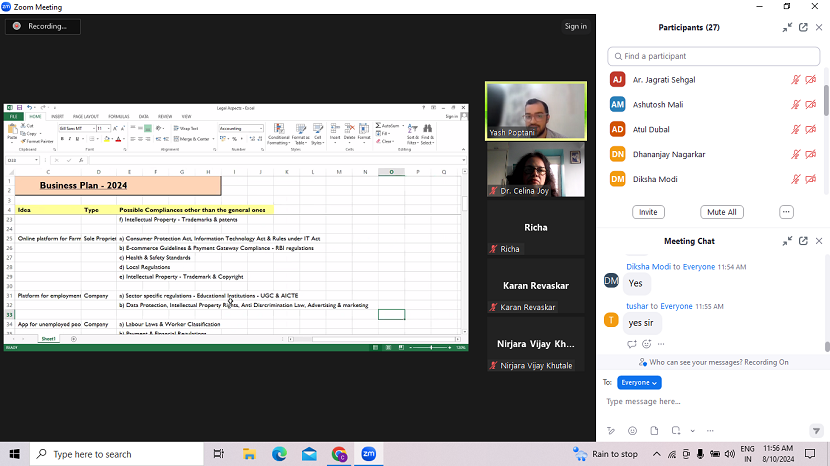Collapse the Participants panel
Viewport: 830px width, 466px height.
click(x=787, y=27)
